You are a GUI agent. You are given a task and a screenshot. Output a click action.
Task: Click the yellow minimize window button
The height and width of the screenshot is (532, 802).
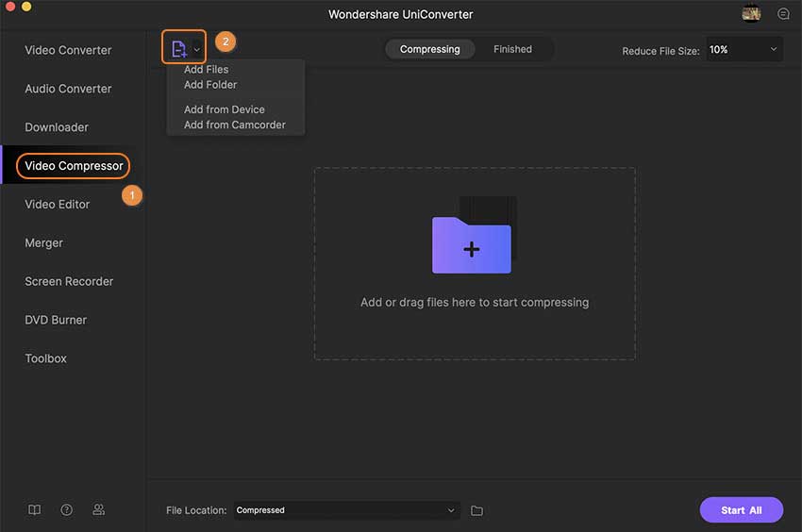click(x=26, y=7)
